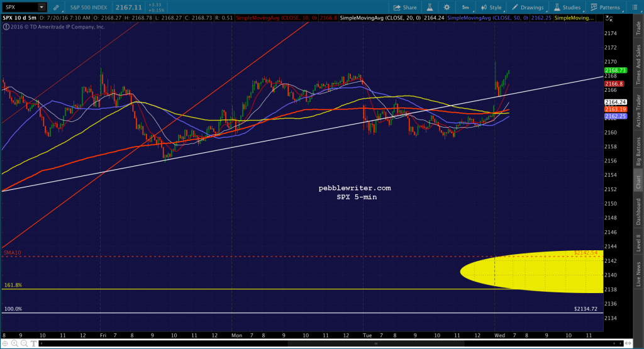Click the truncated yellow SimpleMoving... label
Image resolution: width=644 pixels, height=349 pixels.
574,18
